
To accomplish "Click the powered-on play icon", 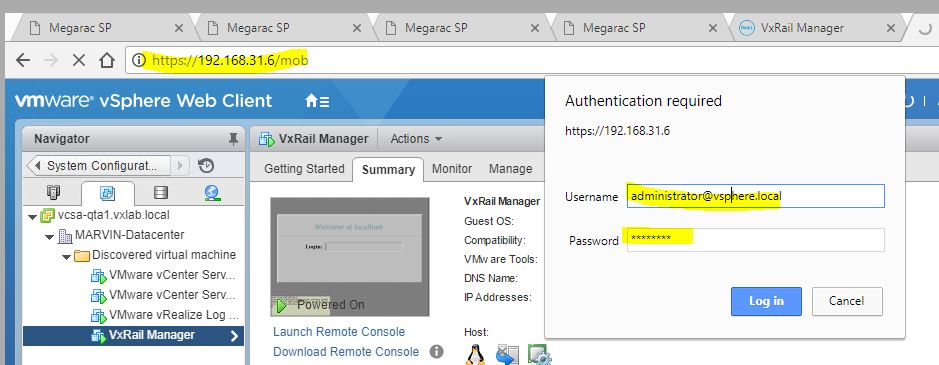I will pos(281,306).
